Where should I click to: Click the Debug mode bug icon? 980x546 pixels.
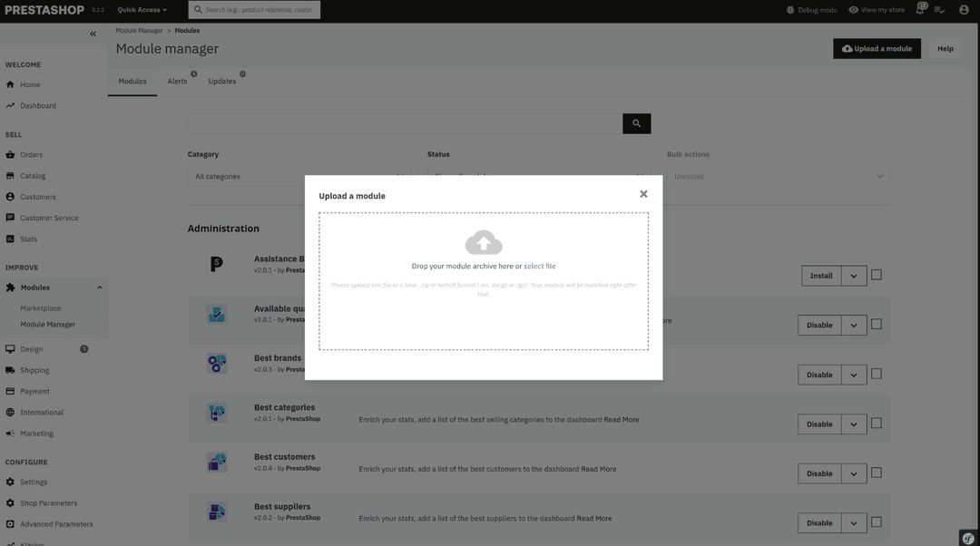(x=790, y=10)
